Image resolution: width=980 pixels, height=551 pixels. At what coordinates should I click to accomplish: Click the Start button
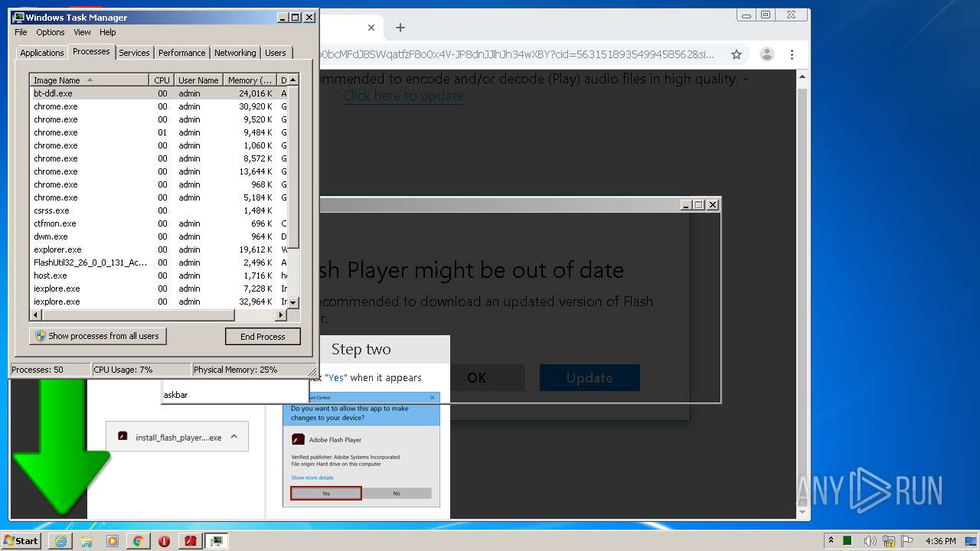click(22, 540)
